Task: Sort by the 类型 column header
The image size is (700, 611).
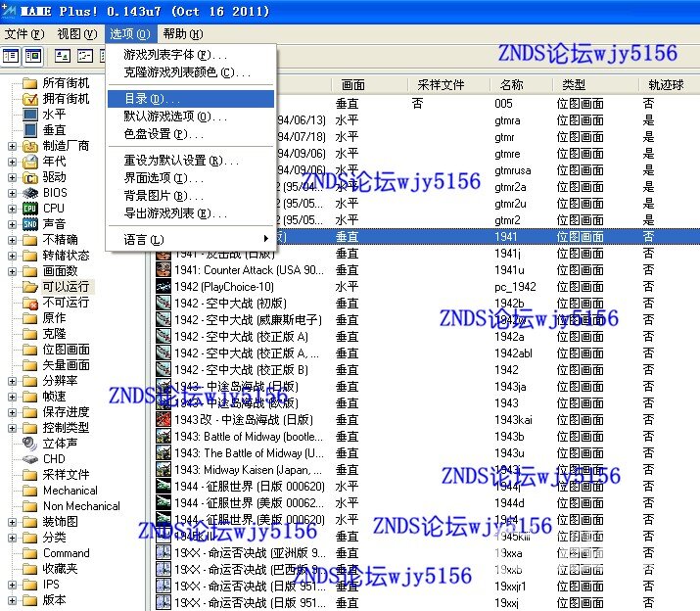Action: (594, 85)
